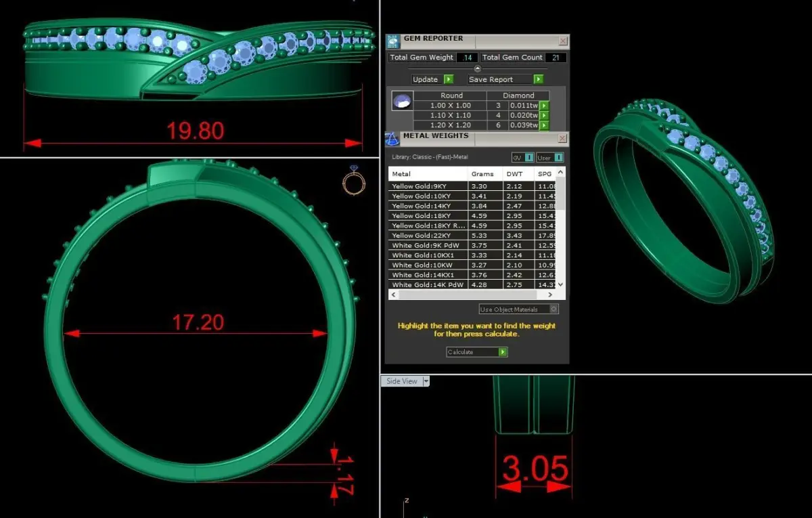
Task: Click the green arrow beside Calculate
Action: tap(503, 352)
